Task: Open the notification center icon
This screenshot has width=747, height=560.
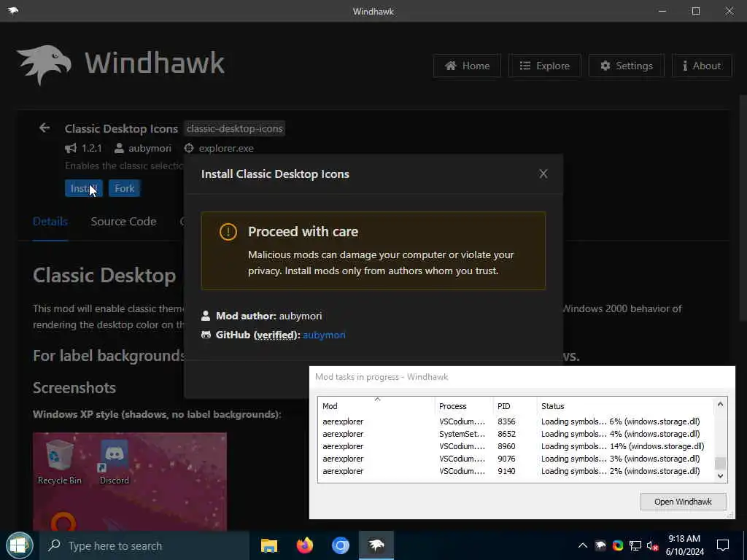Action: pyautogui.click(x=723, y=545)
